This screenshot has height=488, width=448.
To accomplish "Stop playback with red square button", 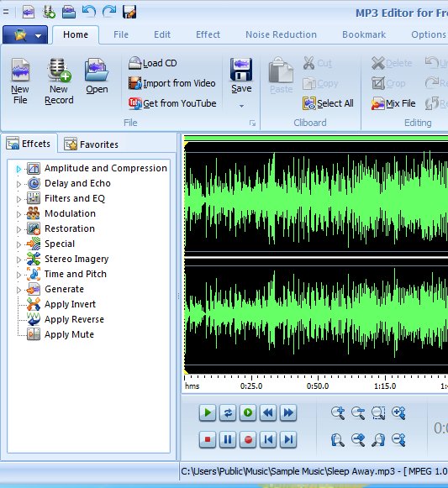I will 207,439.
